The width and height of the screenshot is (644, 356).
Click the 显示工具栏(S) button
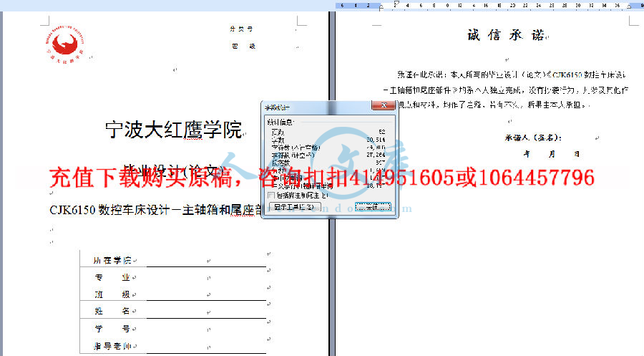pos(295,207)
